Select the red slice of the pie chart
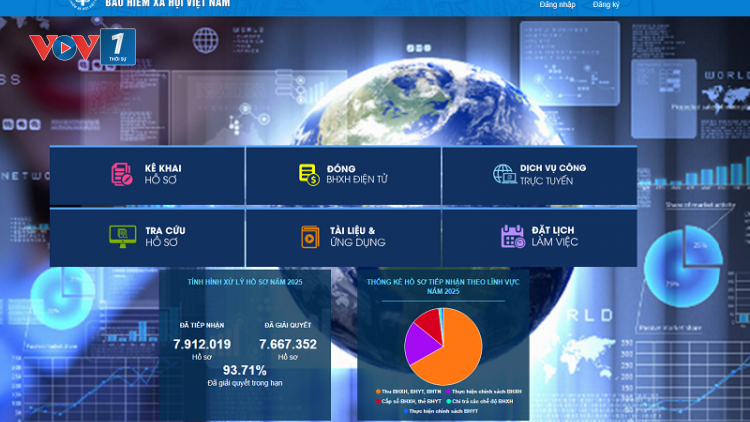This screenshot has height=422, width=750. point(430,323)
